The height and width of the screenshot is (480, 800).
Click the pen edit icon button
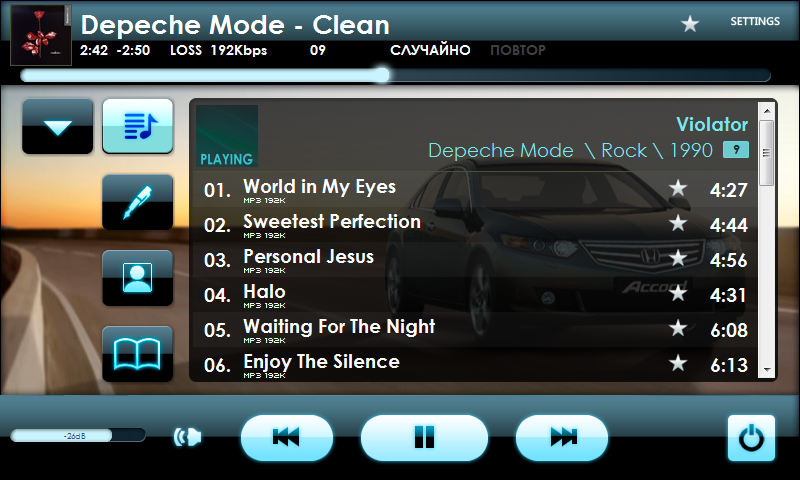click(x=138, y=202)
